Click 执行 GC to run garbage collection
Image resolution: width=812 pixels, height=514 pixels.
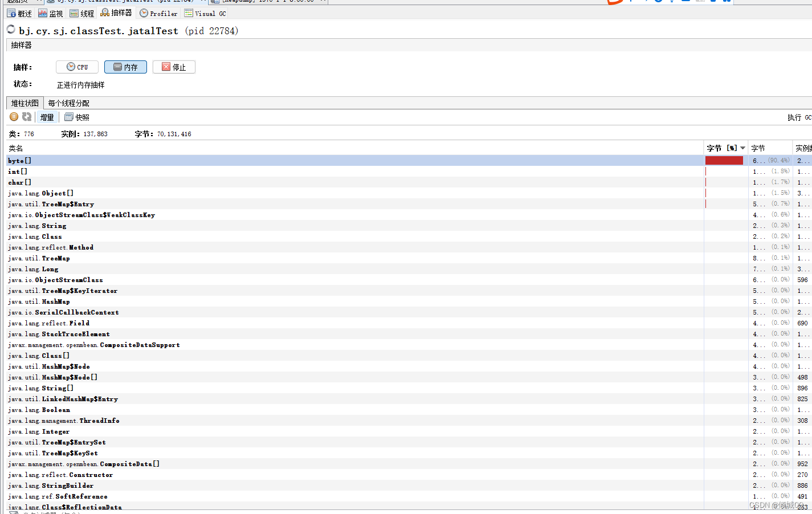tap(799, 117)
